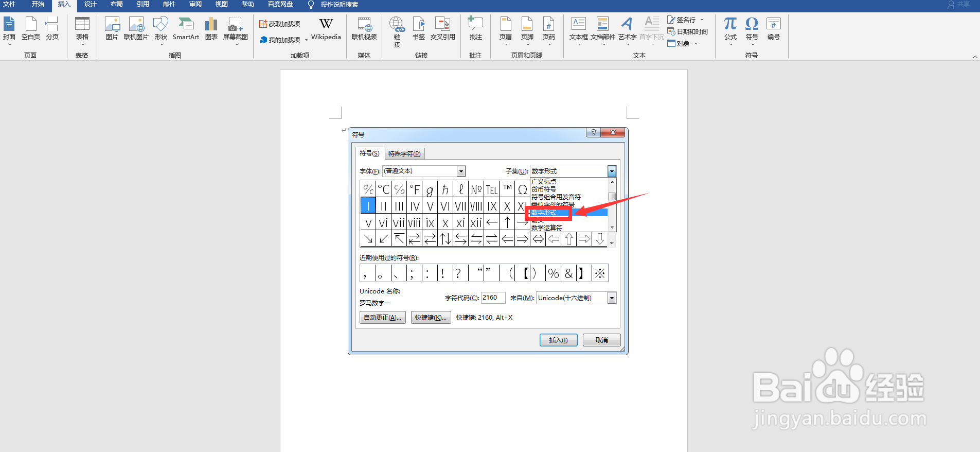
Task: Click the dialog help question mark
Action: 594,132
